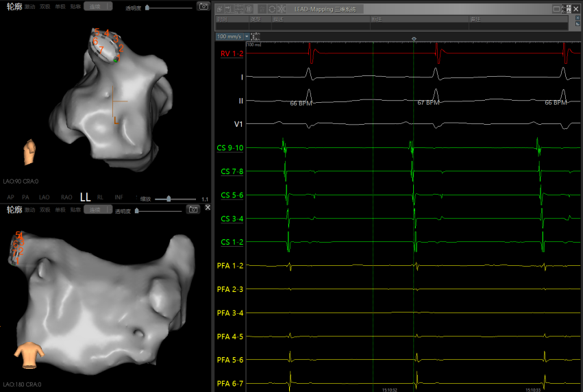Adjust the 缩放 zoom slider

(x=169, y=199)
